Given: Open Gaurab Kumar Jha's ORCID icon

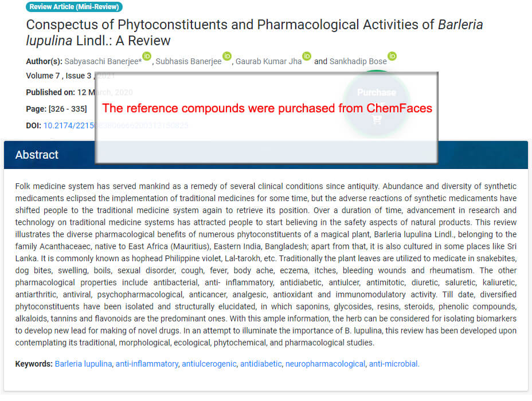Looking at the screenshot, I should (307, 56).
